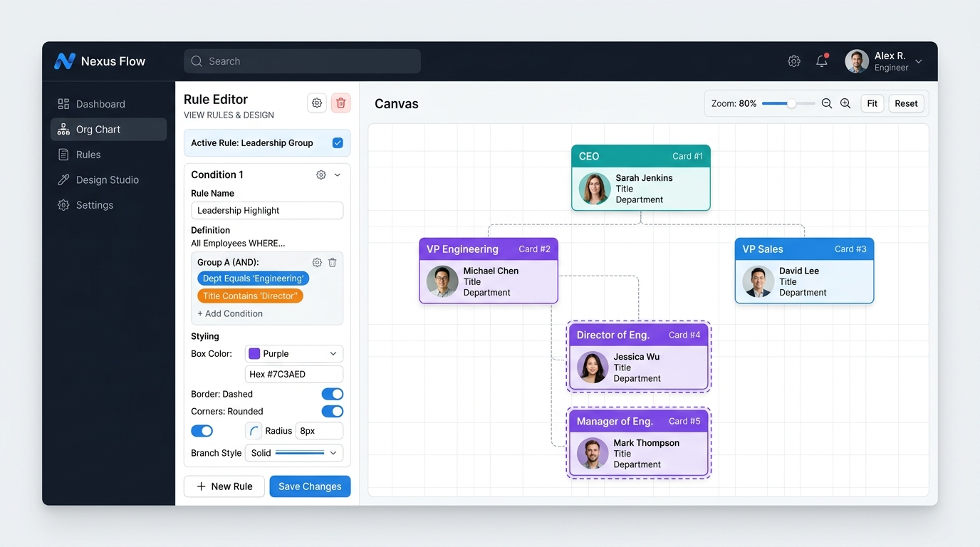Click 'VIEW RULES & DESIGN' subtitle text

229,115
